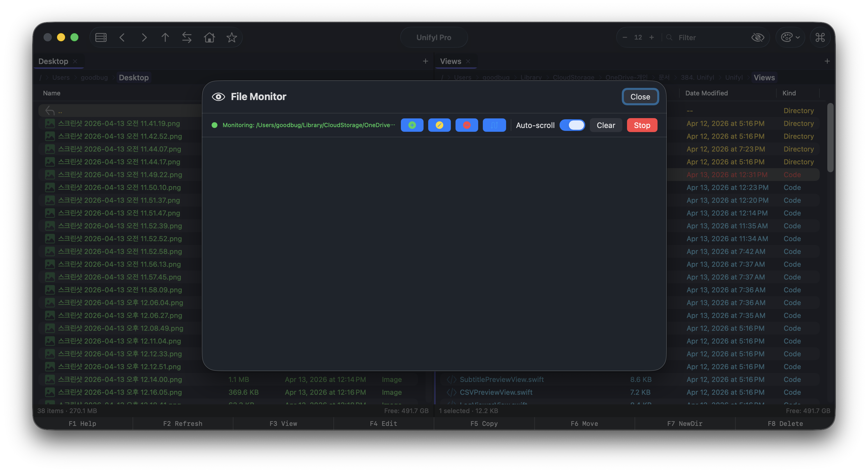Open the theme palette dropdown
This screenshot has width=868, height=473.
[790, 38]
